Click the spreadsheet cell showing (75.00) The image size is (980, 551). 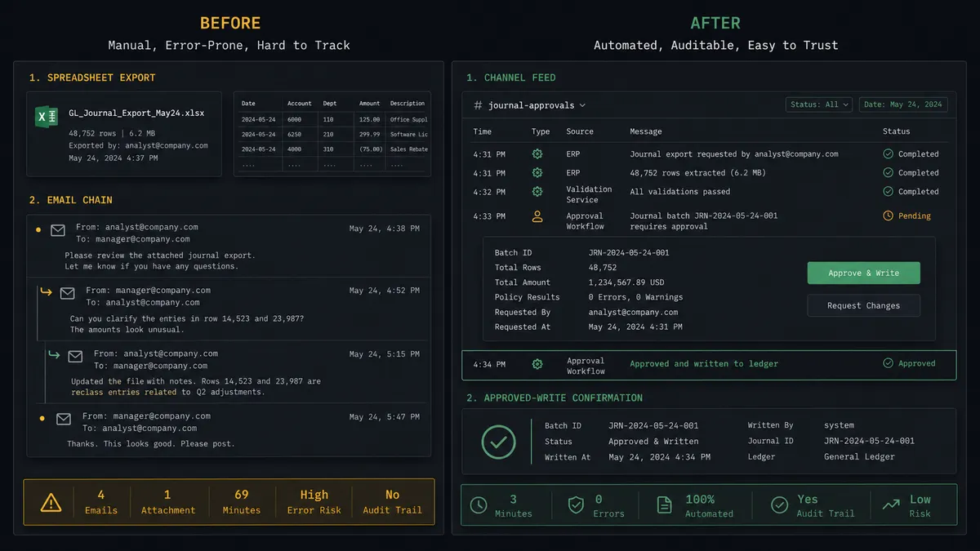(x=370, y=149)
